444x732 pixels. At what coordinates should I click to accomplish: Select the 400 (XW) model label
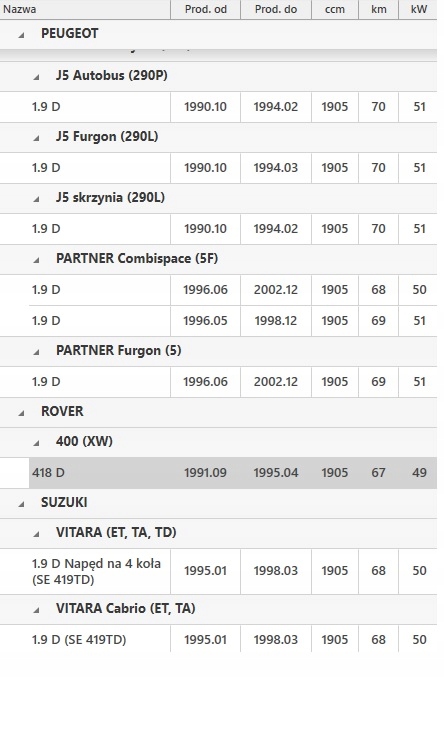[x=84, y=441]
